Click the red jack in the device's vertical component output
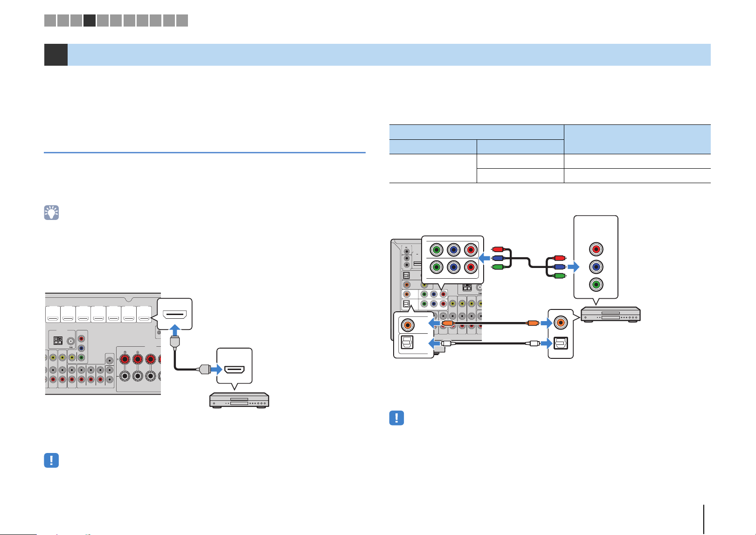Image resolution: width=756 pixels, height=535 pixels. point(596,249)
